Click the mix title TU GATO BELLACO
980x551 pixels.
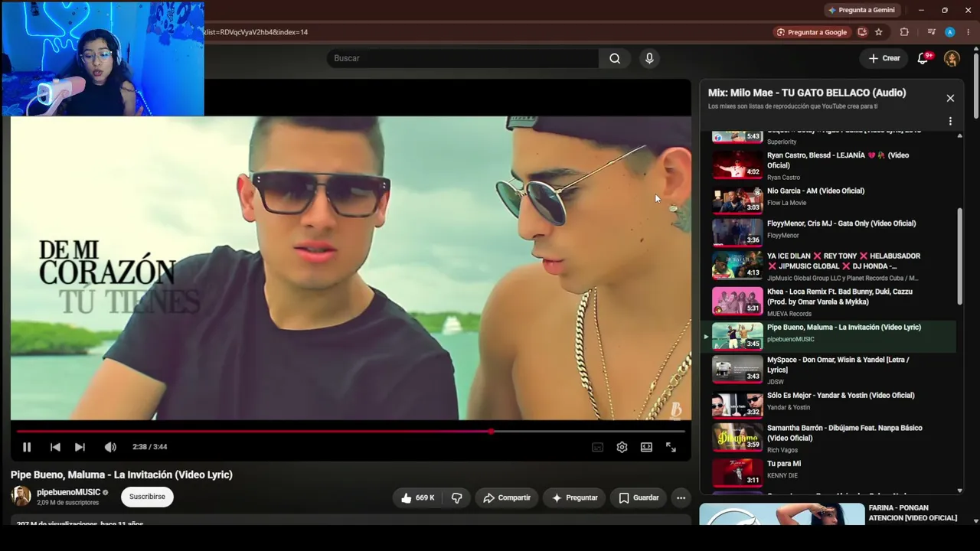click(807, 93)
